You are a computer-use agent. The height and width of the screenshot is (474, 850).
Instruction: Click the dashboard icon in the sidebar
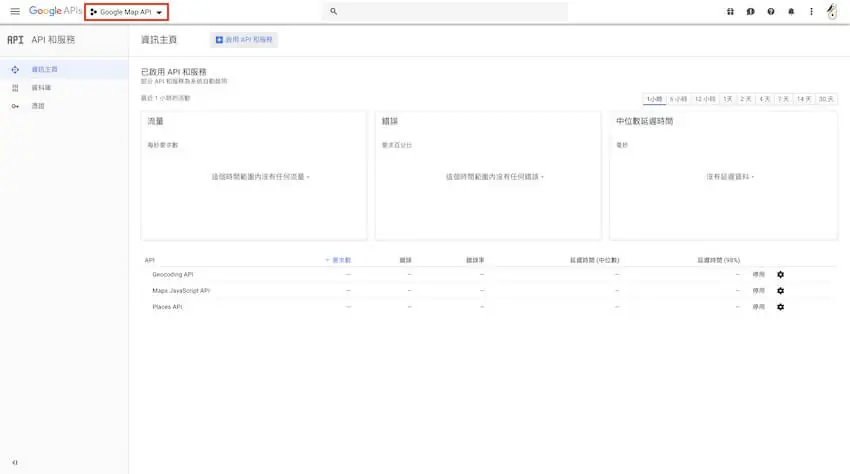click(15, 69)
